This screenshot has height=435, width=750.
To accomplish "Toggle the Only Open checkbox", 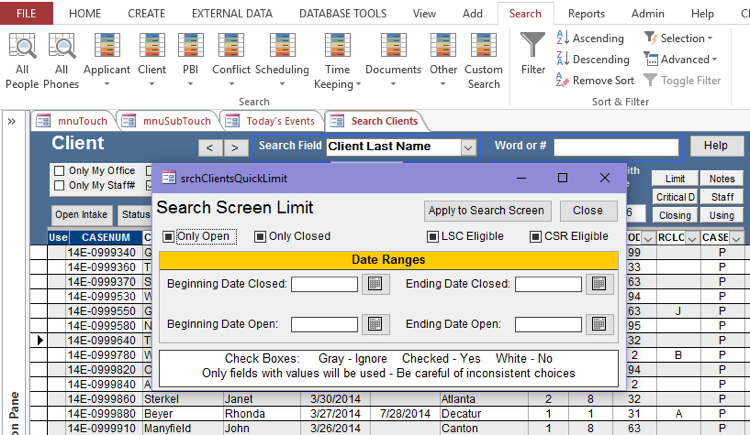I will pos(168,236).
